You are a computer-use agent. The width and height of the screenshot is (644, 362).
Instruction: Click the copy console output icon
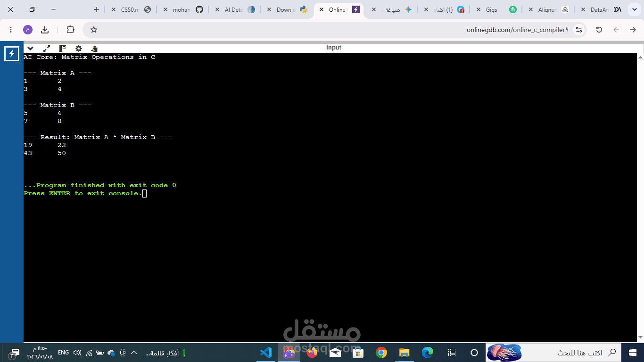(94, 48)
